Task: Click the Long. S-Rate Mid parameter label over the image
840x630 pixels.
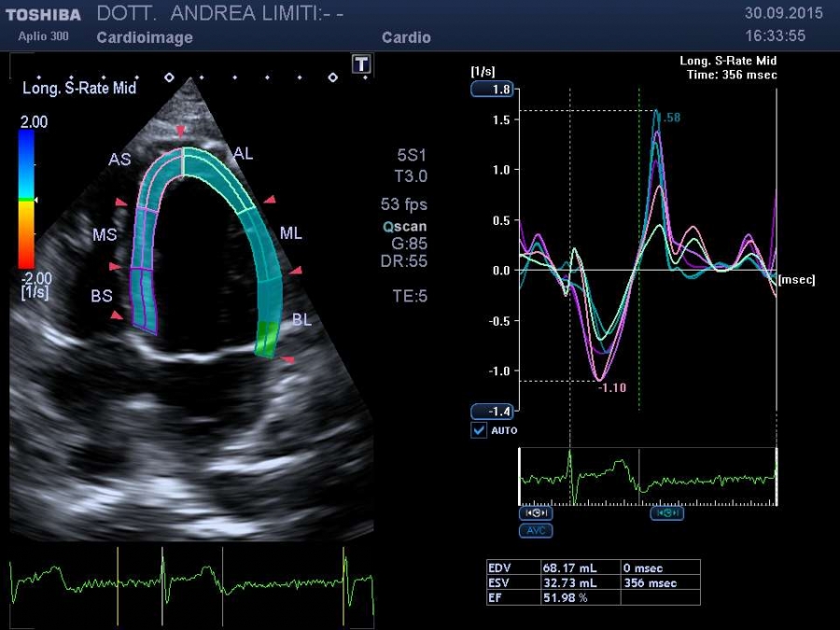Action: tap(79, 88)
